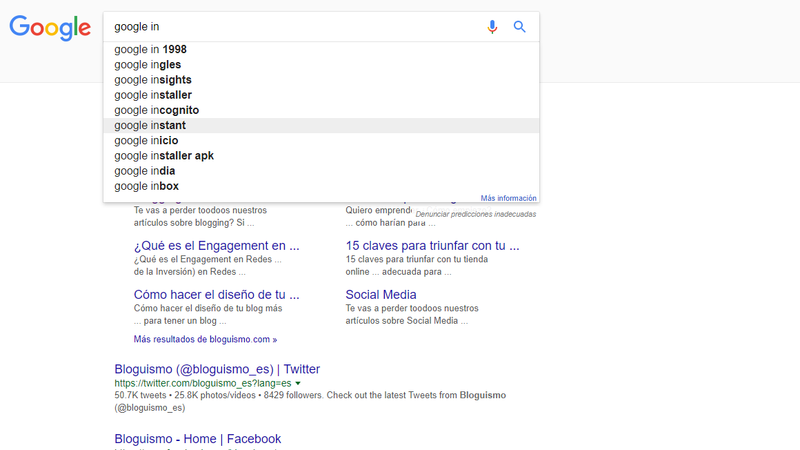Click snippet 'artículos sobre blogging? Si ...'
Screen dimensions: 800x450
[x=193, y=223]
